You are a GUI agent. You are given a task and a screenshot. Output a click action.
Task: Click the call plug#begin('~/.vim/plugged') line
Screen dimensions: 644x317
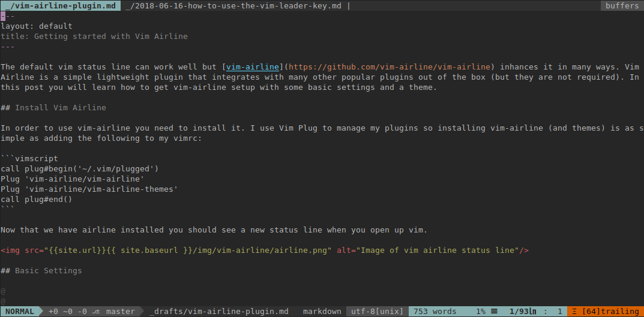point(80,169)
